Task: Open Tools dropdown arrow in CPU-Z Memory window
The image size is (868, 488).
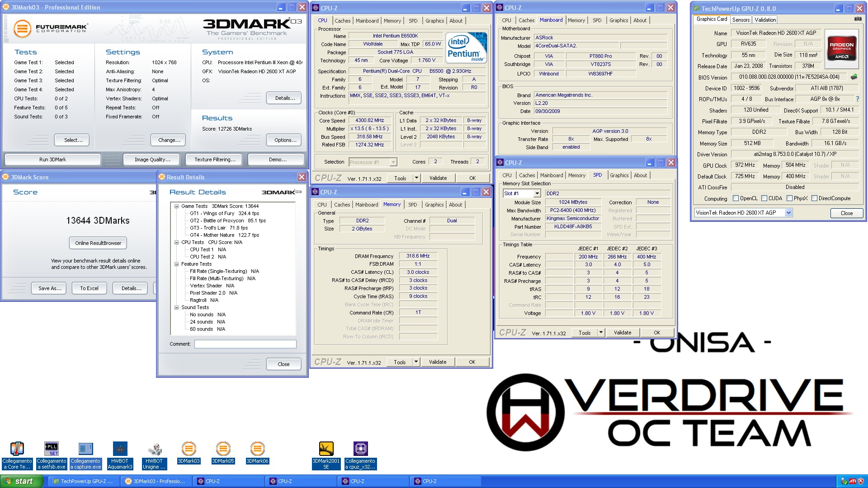Action: pyautogui.click(x=416, y=362)
